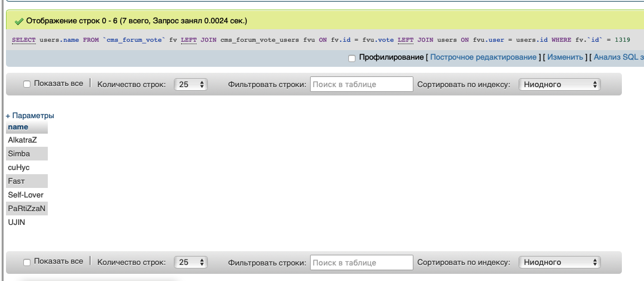This screenshot has width=644, height=281.
Task: Click the `cms_forum_vote` table name in query
Action: [x=134, y=40]
